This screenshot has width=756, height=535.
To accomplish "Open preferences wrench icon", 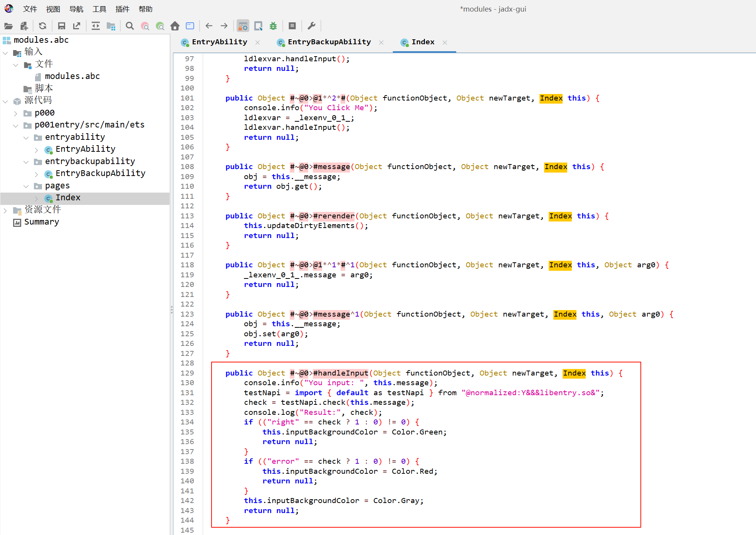I will [311, 26].
